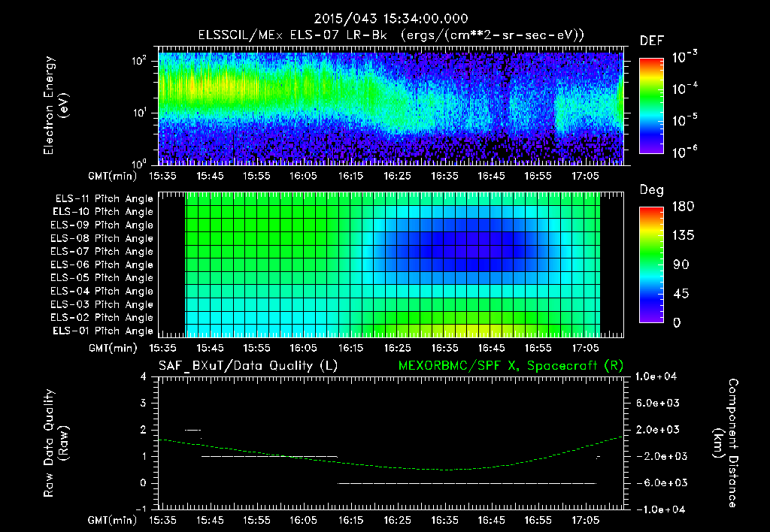Click the ELS-09 Pitch Angle row label
770x532 pixels.
(x=102, y=225)
